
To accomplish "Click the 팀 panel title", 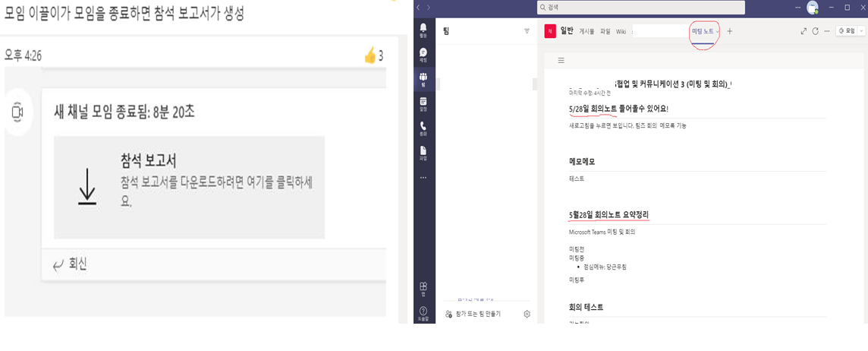I will tap(446, 32).
